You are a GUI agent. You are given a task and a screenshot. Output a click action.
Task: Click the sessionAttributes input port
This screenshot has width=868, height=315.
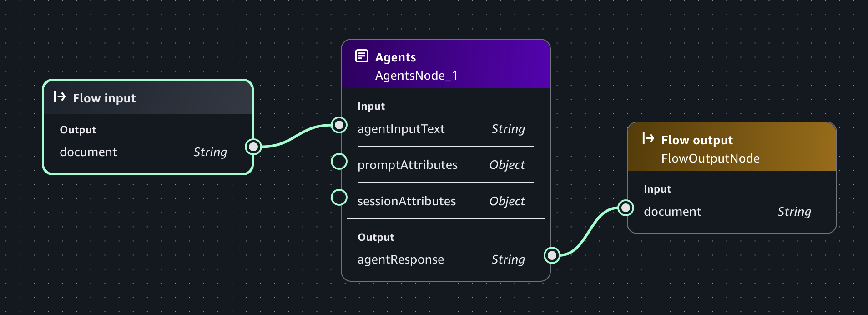pos(338,197)
